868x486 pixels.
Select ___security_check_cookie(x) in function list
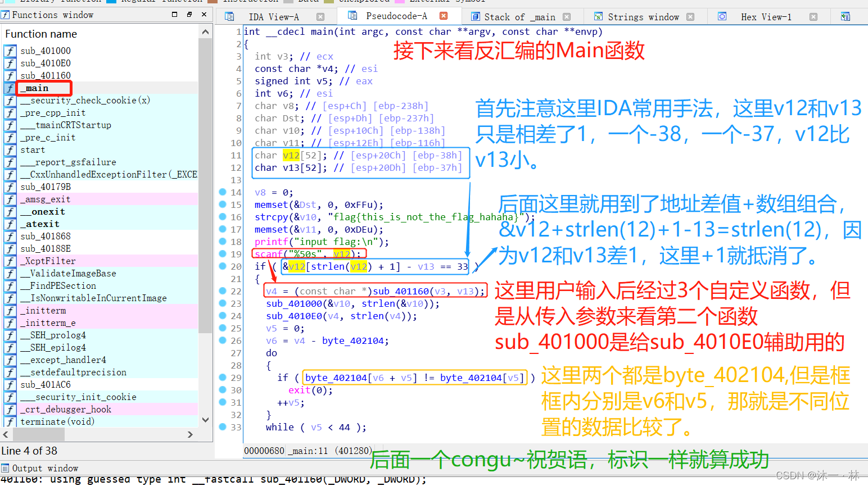point(100,101)
